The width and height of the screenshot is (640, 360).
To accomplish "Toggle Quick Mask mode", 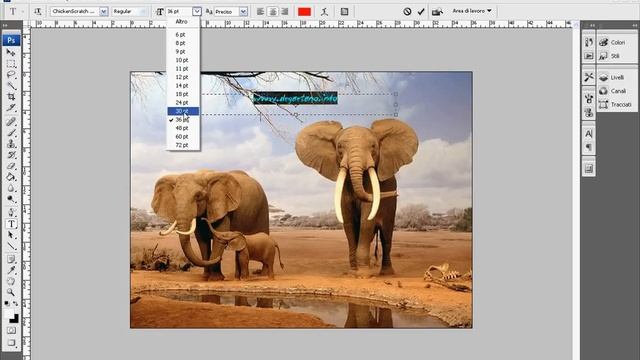I will pos(11,330).
